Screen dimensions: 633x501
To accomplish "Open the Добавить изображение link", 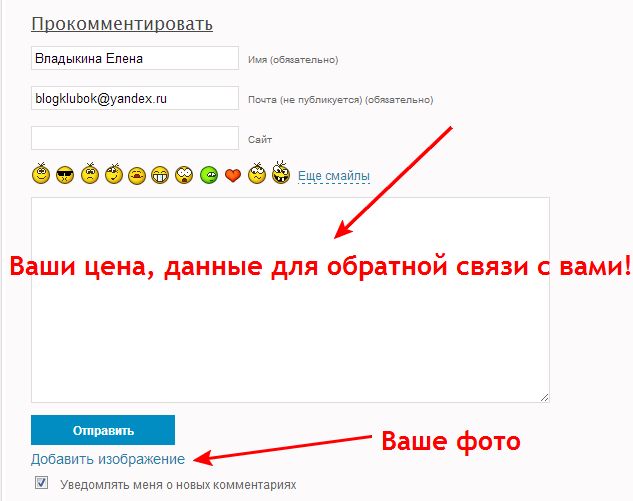I will pos(108,459).
